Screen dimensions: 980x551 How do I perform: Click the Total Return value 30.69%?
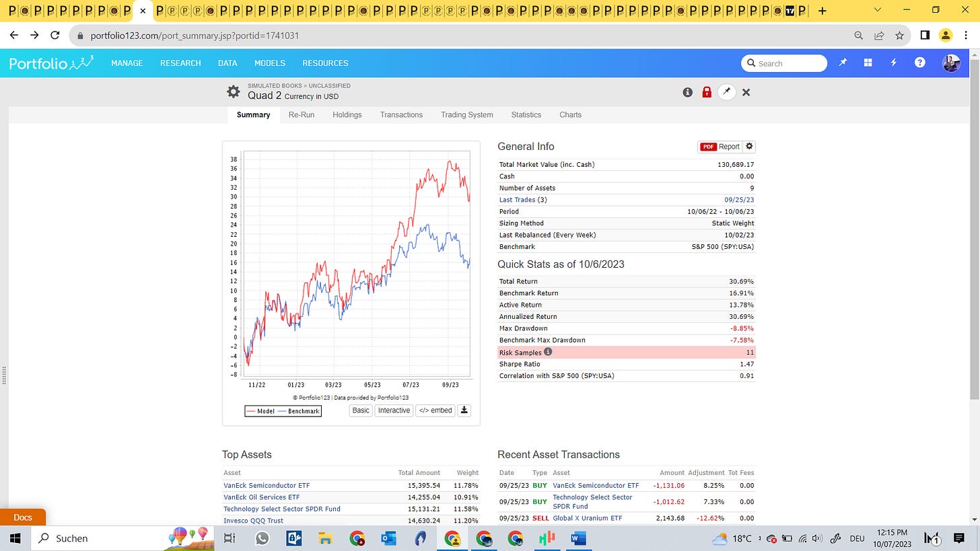coord(741,281)
